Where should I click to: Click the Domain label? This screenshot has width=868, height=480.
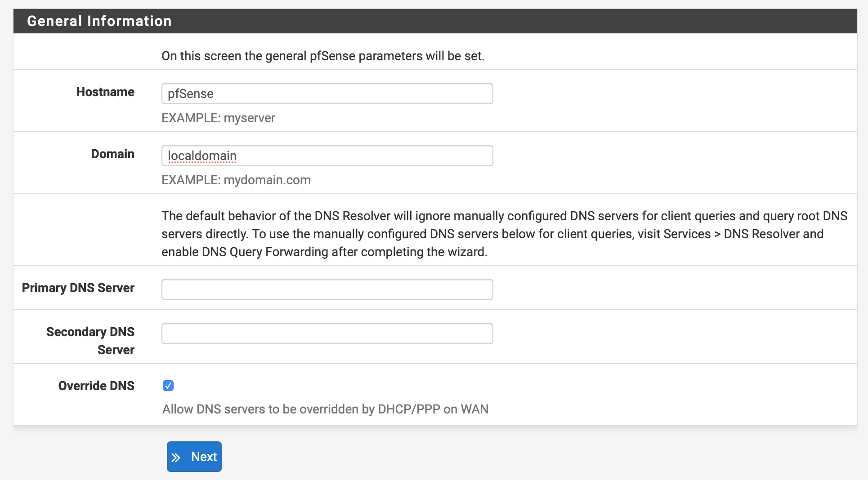click(112, 154)
